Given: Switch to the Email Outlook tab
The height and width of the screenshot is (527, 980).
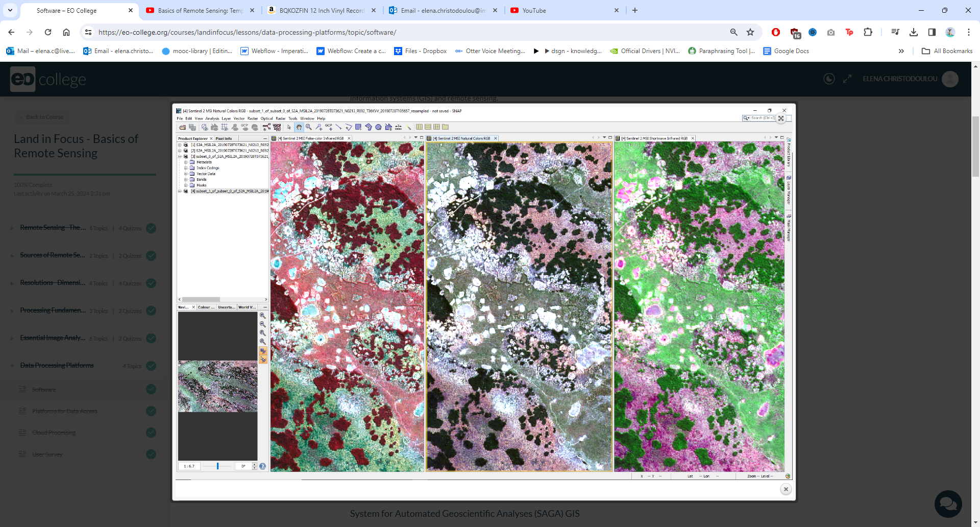Looking at the screenshot, I should click(x=443, y=10).
